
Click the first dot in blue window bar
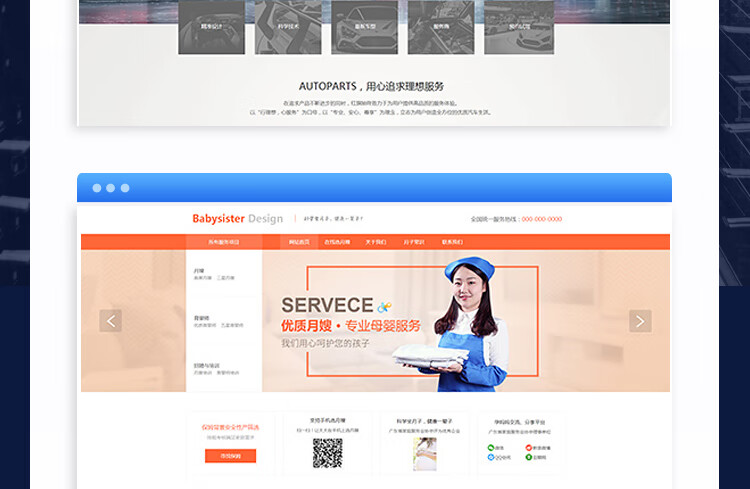point(97,188)
